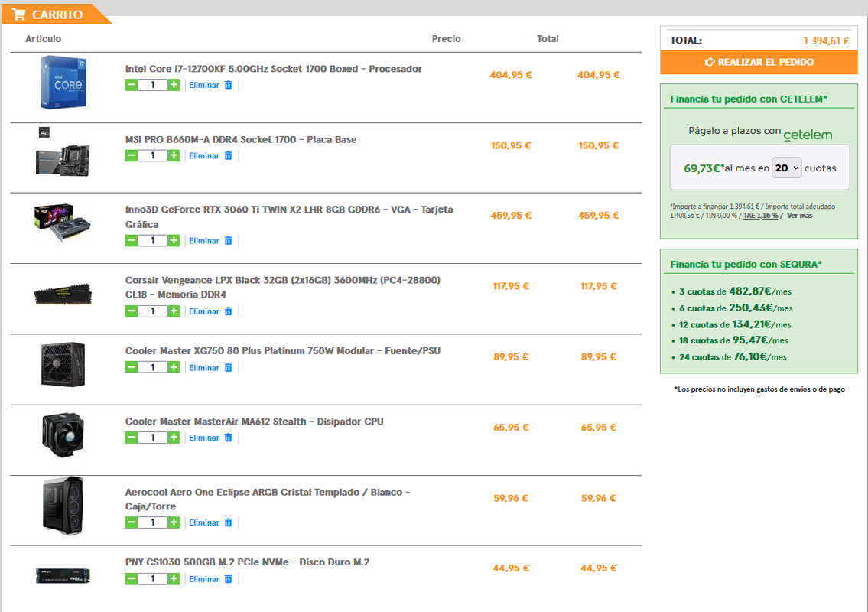Viewport: 868px width, 612px height.
Task: Open Intel Core i7-12700KF product title
Action: (274, 69)
